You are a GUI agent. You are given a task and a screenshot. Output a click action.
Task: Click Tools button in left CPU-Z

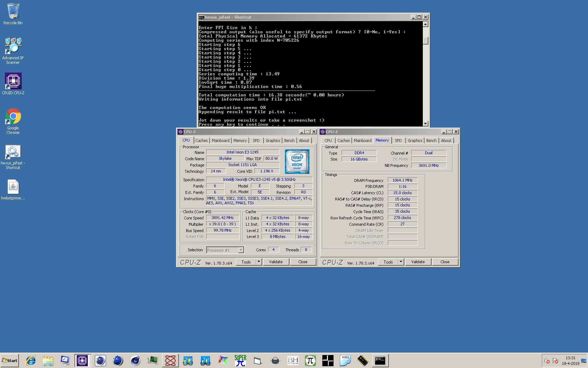(x=246, y=262)
